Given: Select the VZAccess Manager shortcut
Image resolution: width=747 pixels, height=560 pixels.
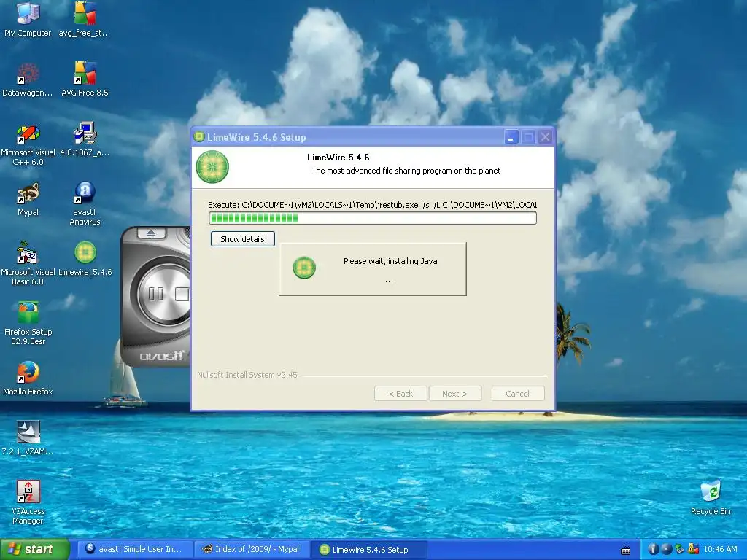Looking at the screenshot, I should [x=28, y=502].
